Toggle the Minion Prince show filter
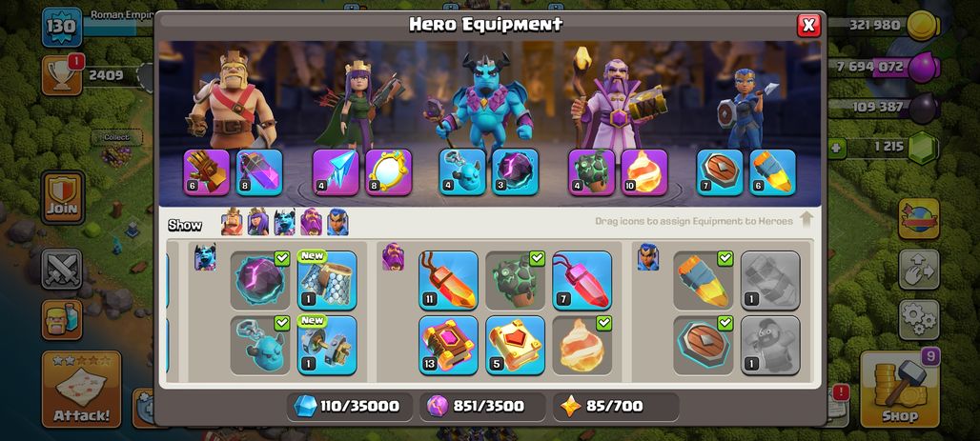The image size is (980, 441). [x=284, y=222]
